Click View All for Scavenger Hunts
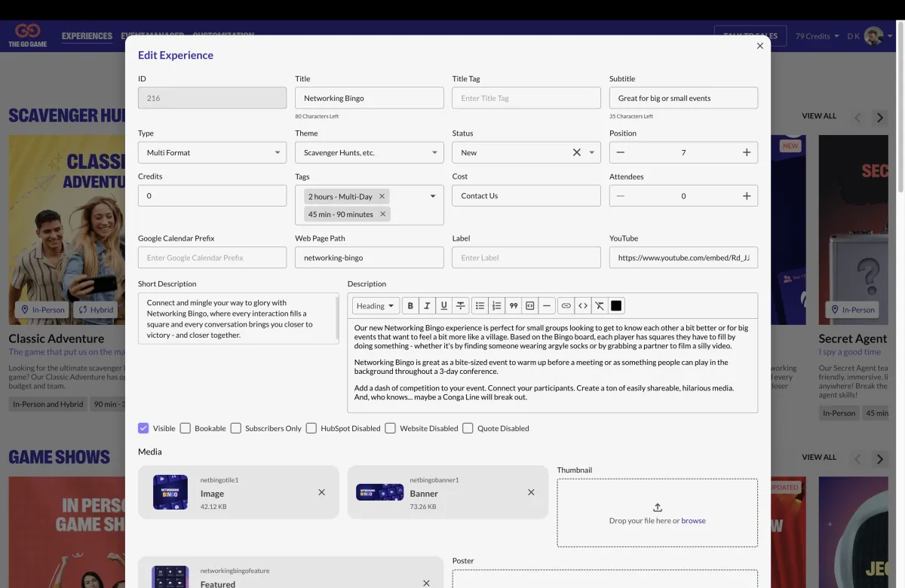Image resolution: width=905 pixels, height=588 pixels. click(x=819, y=116)
